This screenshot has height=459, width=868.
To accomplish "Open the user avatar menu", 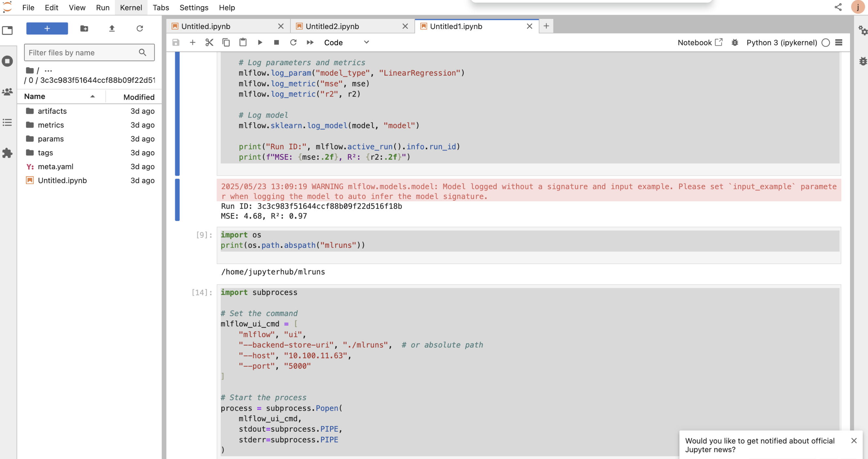I will 858,7.
